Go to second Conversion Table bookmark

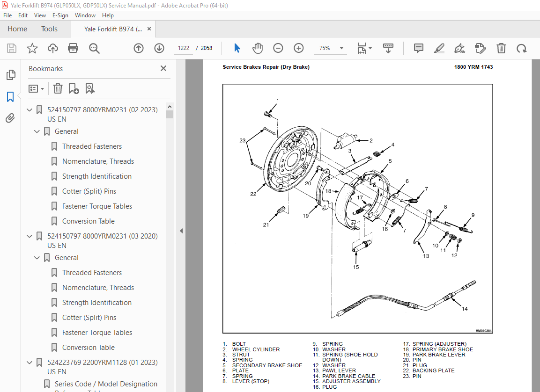tap(89, 347)
